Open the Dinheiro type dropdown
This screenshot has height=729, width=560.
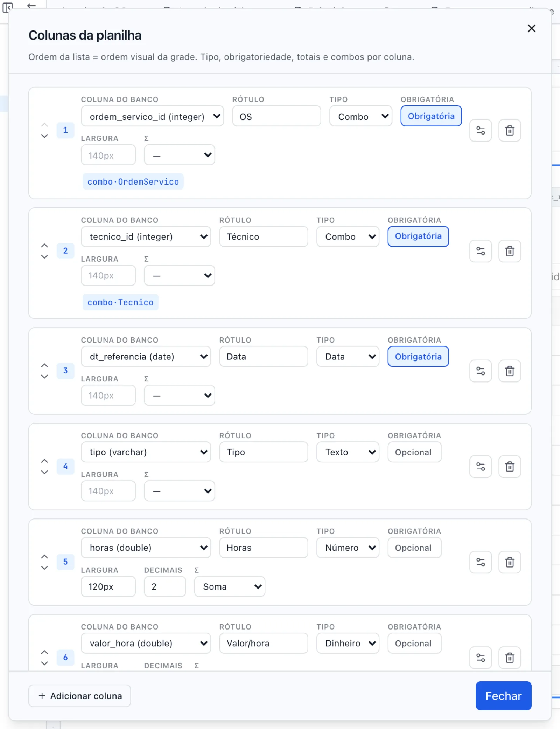pos(348,644)
